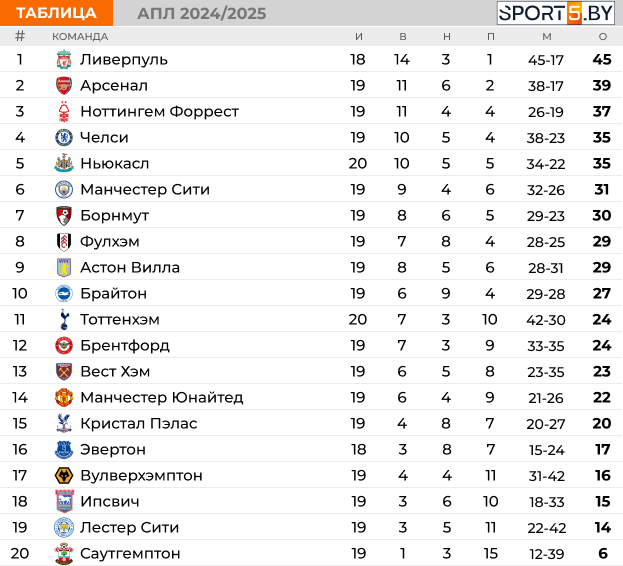Image resolution: width=623 pixels, height=566 pixels.
Task: Open the Кристал Пэлас team name
Action: 139,423
